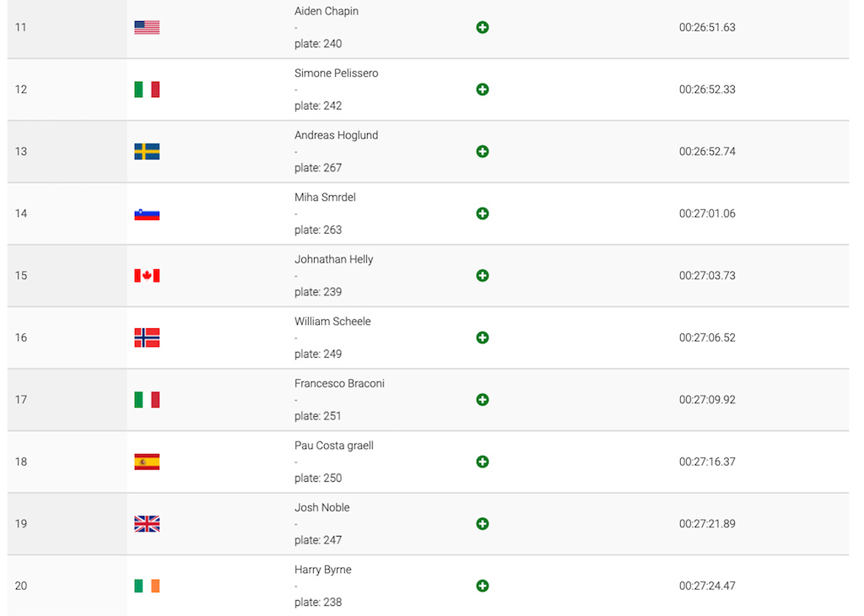Click the Slovenian flag in row 14
The height and width of the screenshot is (616, 864).
(147, 214)
